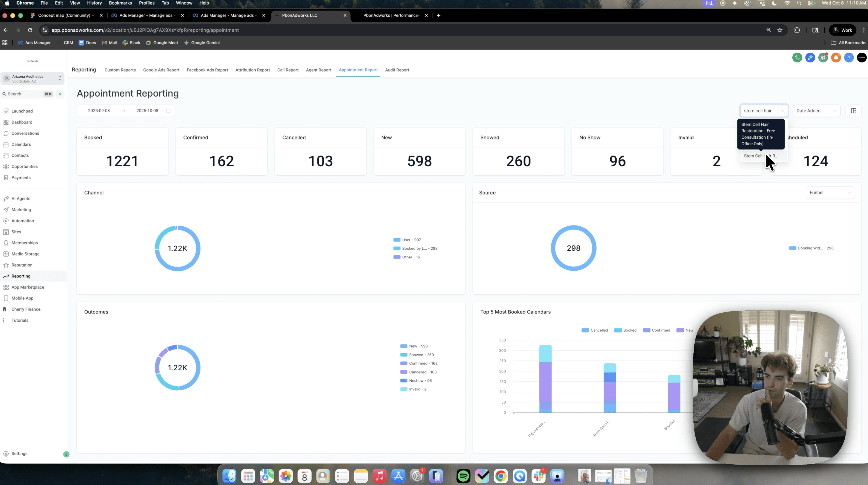
Task: Click the megaphone announcements icon
Action: (823, 58)
